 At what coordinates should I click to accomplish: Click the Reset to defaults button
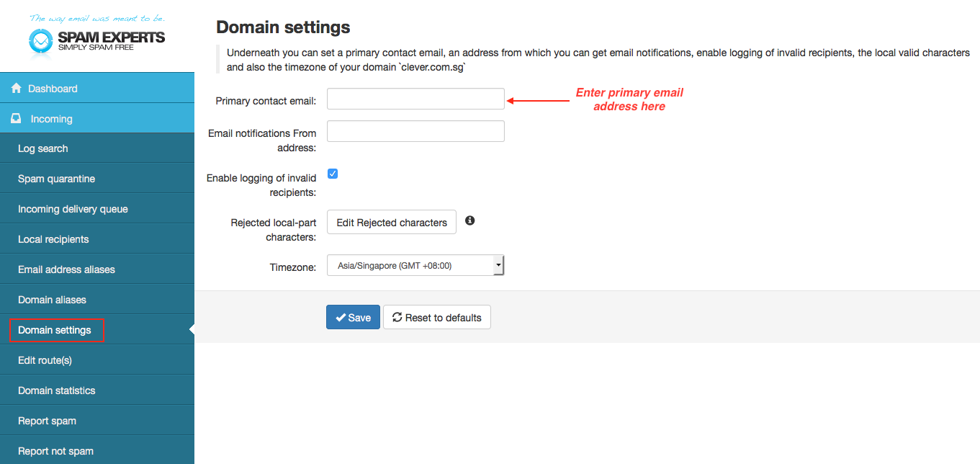pyautogui.click(x=437, y=317)
